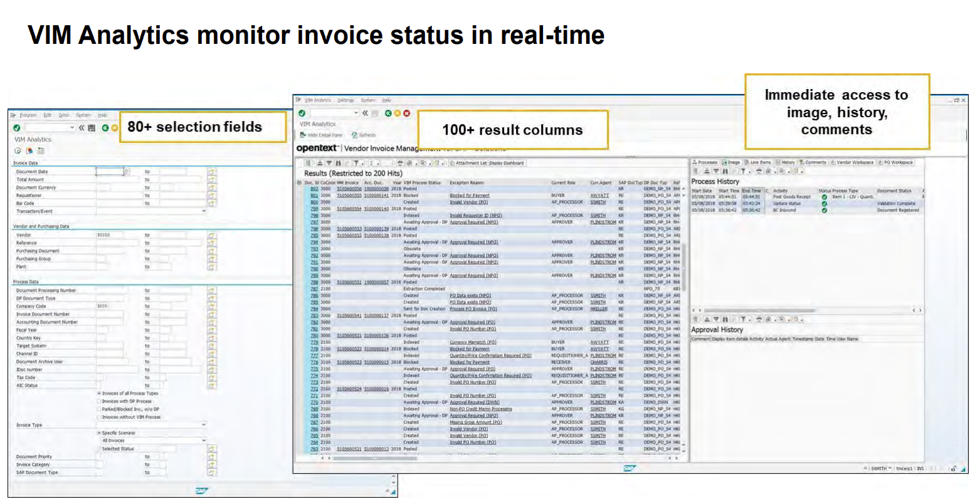Click Find binoculars icon in Process History toolbar

click(725, 171)
